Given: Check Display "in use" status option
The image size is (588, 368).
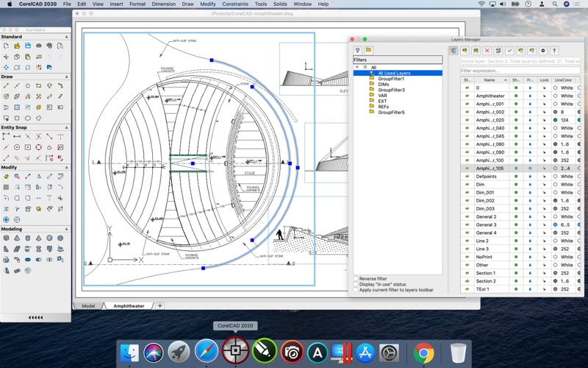Looking at the screenshot, I should [x=356, y=284].
